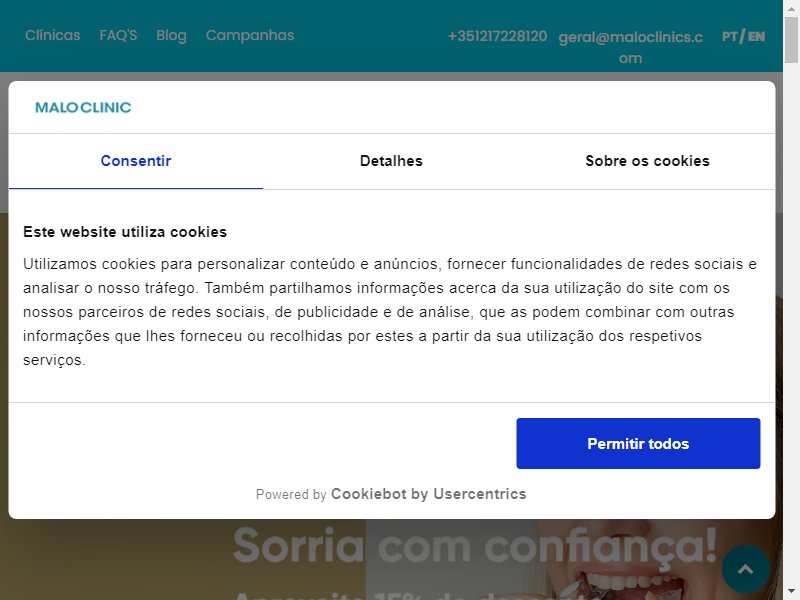The width and height of the screenshot is (800, 600).
Task: Click the page scrollbar down arrow
Action: 791,592
